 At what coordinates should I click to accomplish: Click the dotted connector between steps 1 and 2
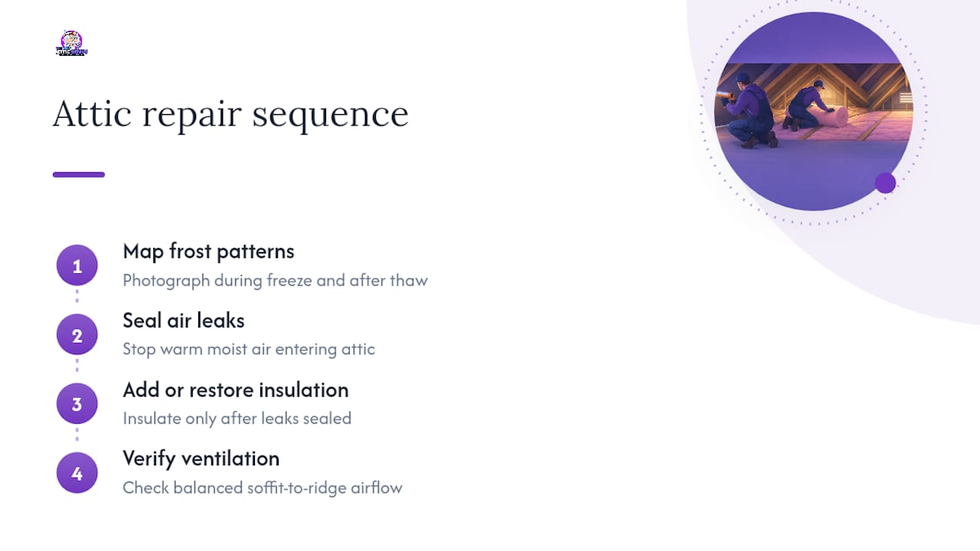tap(77, 301)
